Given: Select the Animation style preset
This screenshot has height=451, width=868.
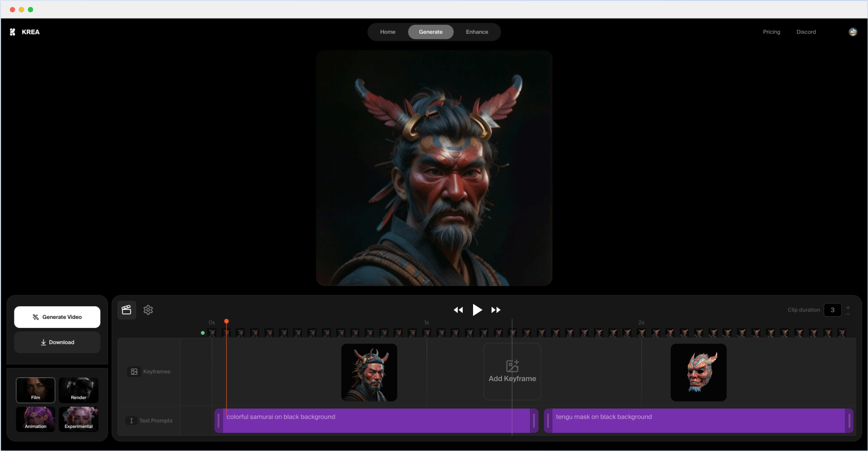Looking at the screenshot, I should click(36, 419).
